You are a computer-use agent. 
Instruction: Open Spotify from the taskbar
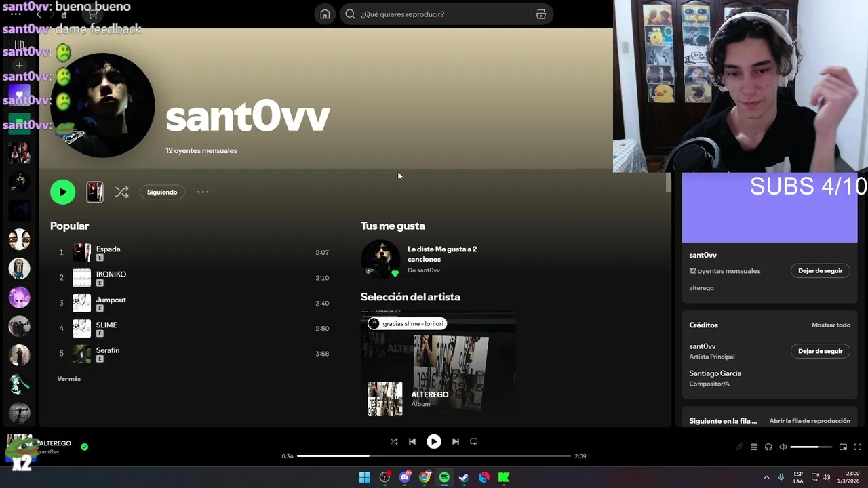click(444, 477)
